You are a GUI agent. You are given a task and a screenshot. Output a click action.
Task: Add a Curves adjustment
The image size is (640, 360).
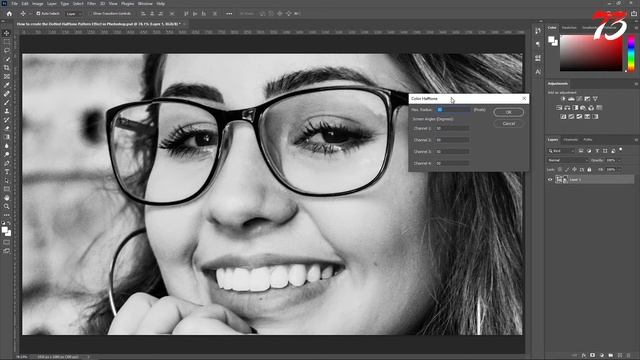tap(579, 99)
